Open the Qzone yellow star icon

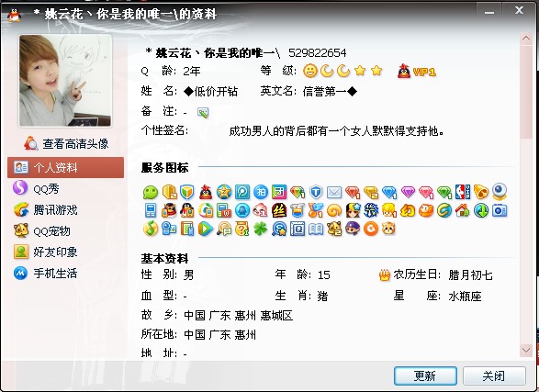point(224,193)
